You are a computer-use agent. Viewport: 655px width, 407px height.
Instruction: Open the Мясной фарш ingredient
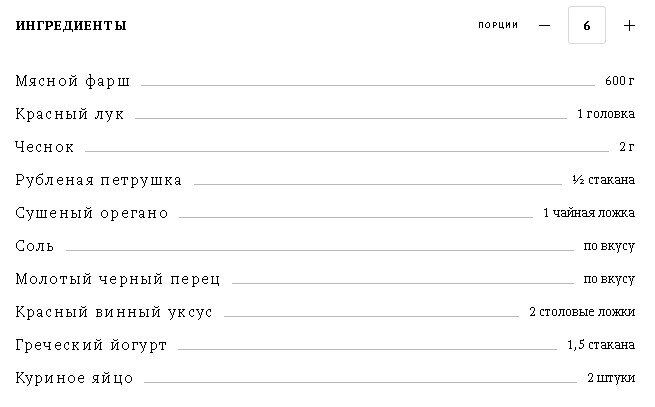(73, 81)
